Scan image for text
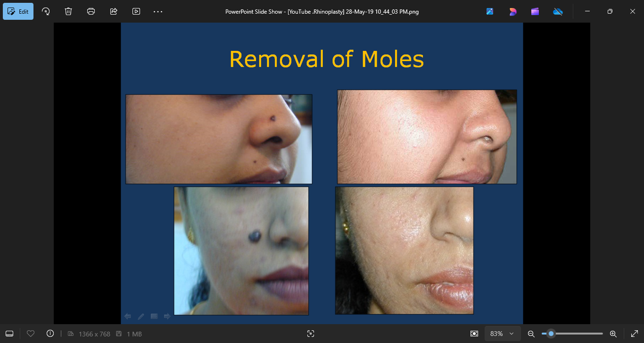This screenshot has width=644, height=343. (310, 334)
